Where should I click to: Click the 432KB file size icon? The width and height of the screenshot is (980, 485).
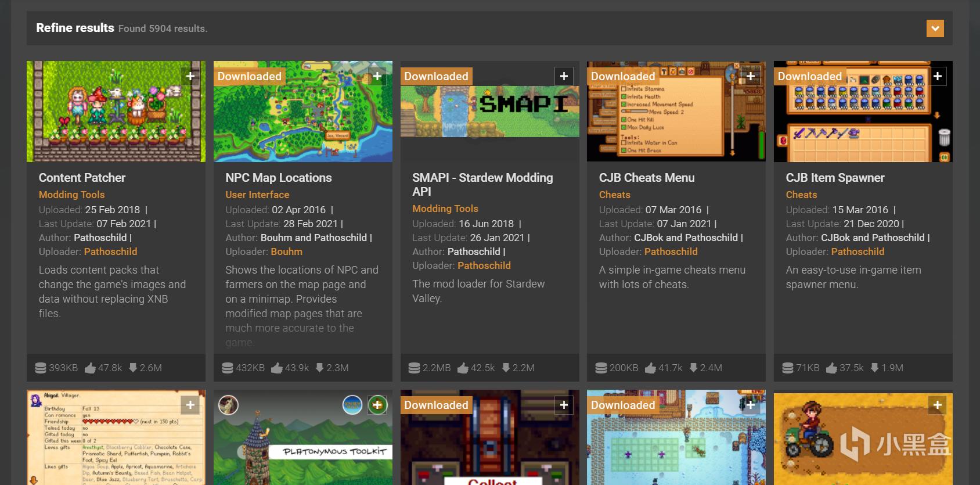click(x=228, y=368)
